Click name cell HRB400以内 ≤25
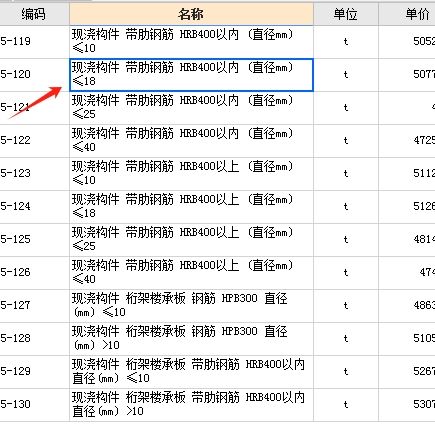This screenshot has width=435, height=432. coord(191,108)
